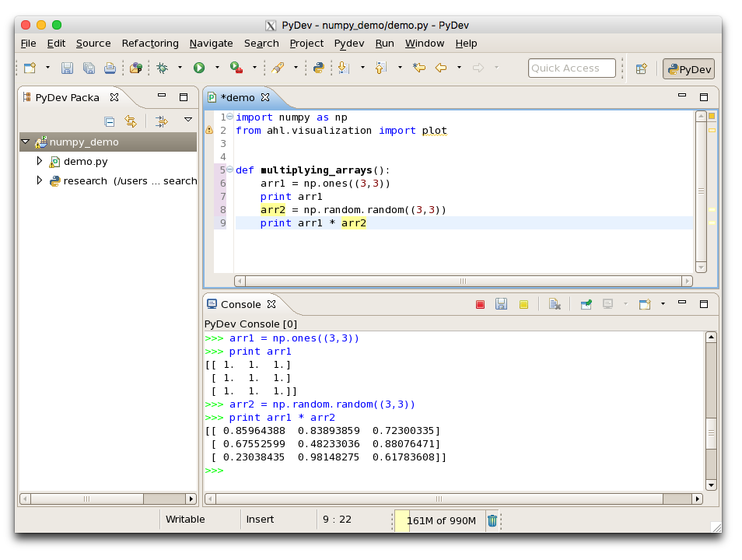Screen dimensions: 742x560
Task: Click the External Tools run icon
Action: [x=236, y=68]
